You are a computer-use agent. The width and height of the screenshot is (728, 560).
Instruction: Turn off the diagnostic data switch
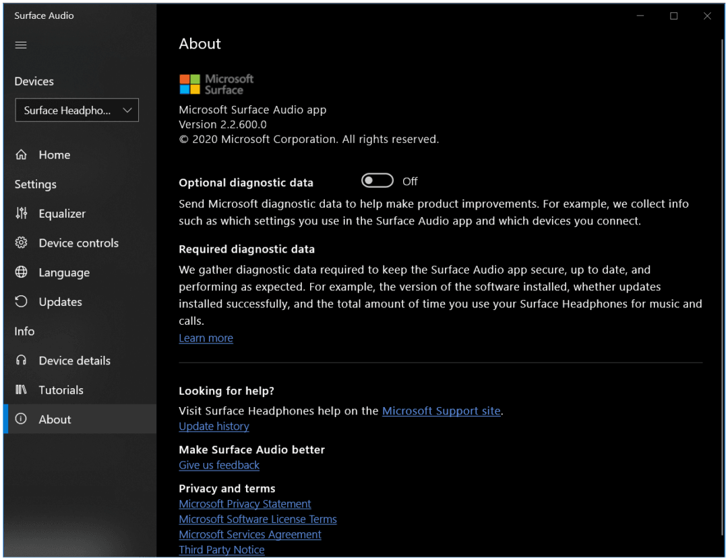[377, 180]
